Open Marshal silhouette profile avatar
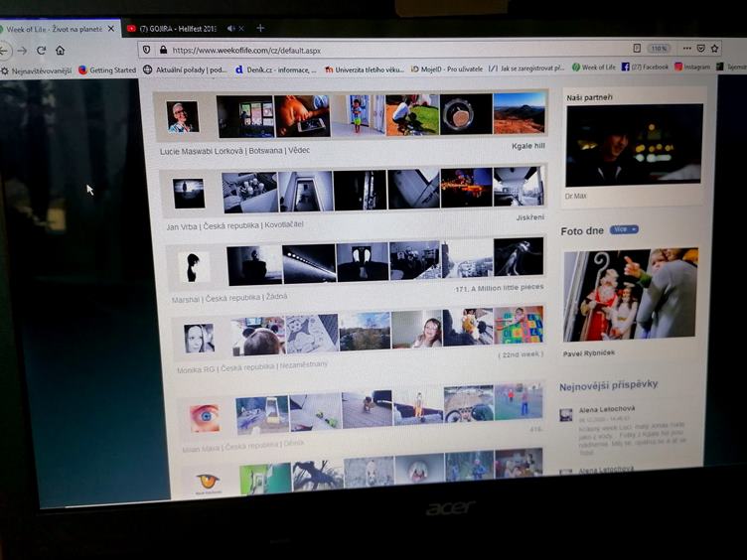Viewport: 747px width, 560px height. [x=194, y=268]
